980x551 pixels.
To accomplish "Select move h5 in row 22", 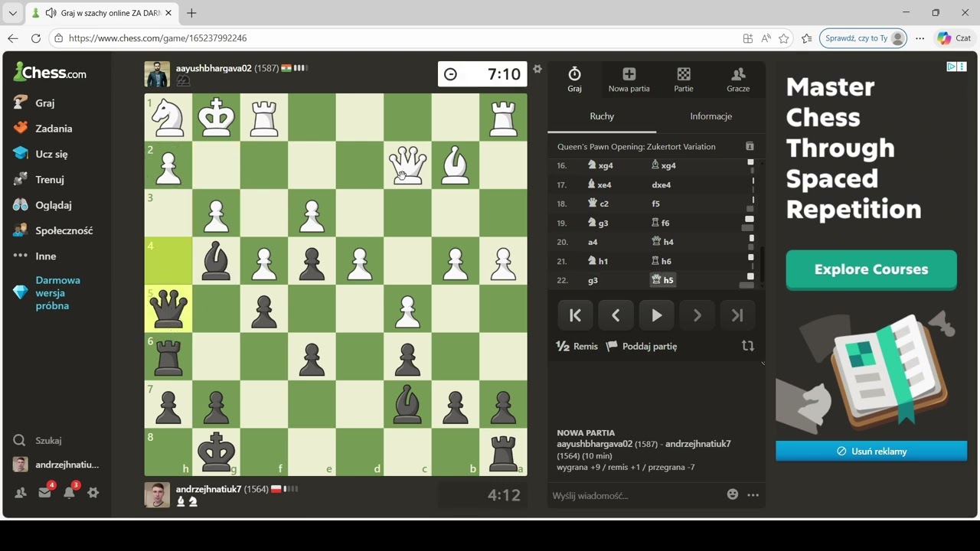I will [663, 280].
